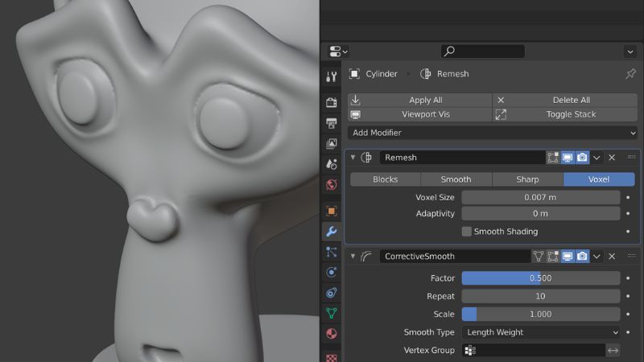Toggle CorrectiveSmooth viewport display

click(568, 257)
